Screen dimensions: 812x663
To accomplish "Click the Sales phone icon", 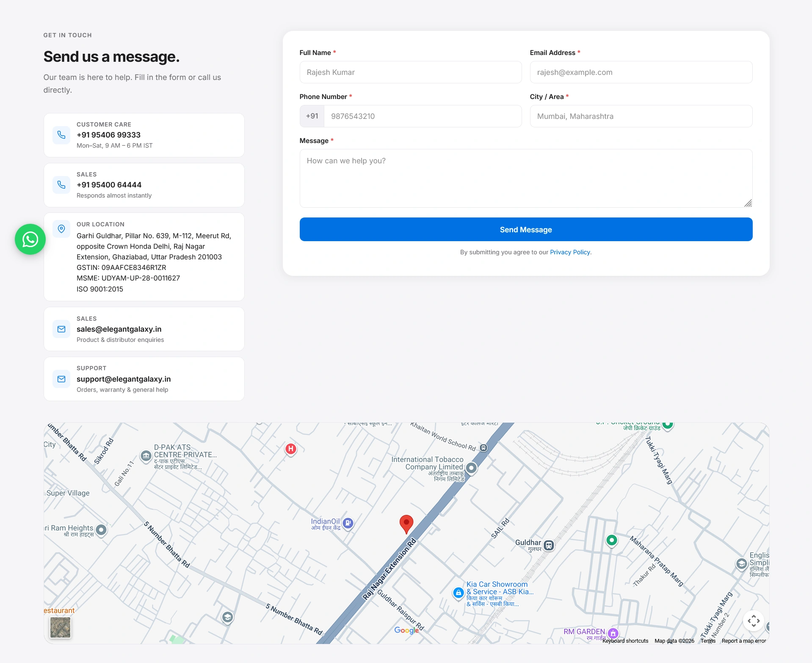I will tap(61, 185).
